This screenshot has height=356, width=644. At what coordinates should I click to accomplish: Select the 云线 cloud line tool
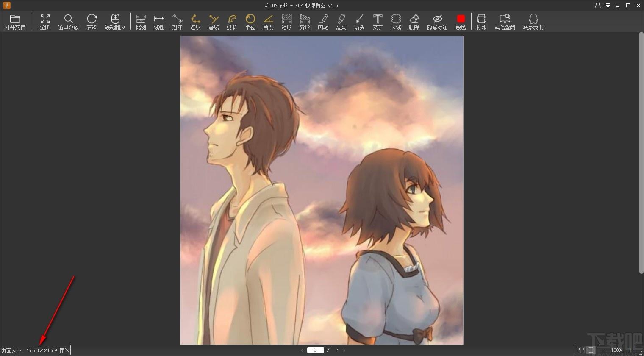[396, 22]
